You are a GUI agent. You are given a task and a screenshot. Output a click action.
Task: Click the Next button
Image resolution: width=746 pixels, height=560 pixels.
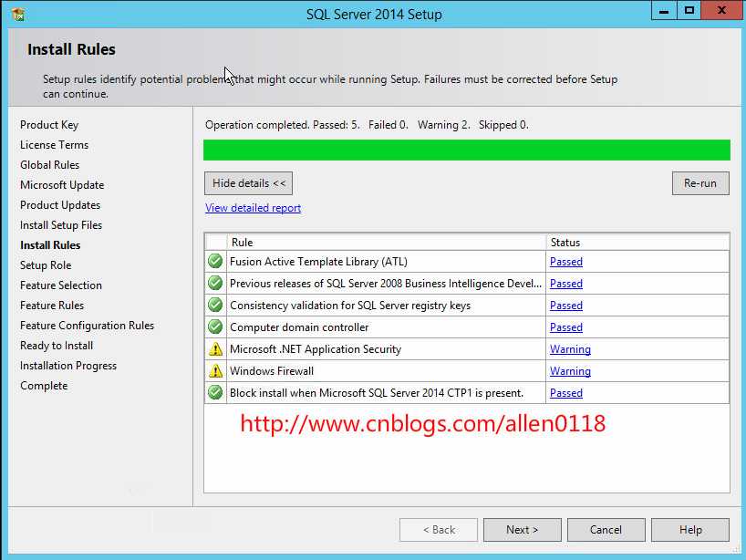(523, 530)
